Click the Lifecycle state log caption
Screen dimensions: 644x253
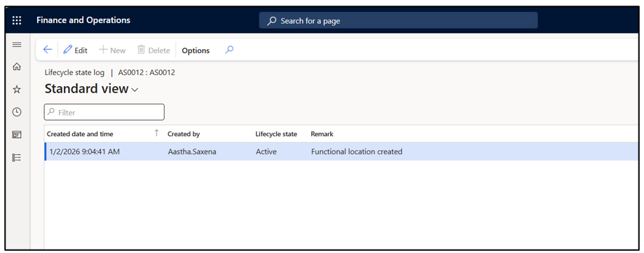coord(74,73)
